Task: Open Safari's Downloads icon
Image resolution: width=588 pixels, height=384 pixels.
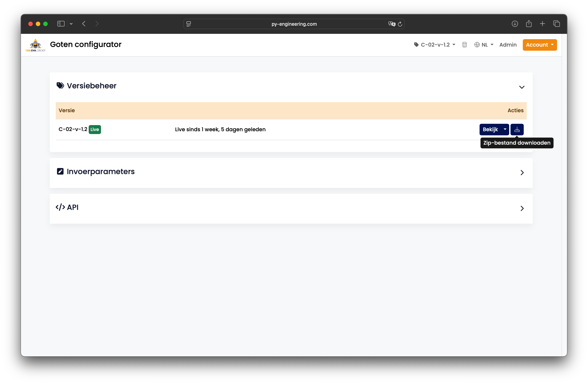Action: click(x=515, y=24)
